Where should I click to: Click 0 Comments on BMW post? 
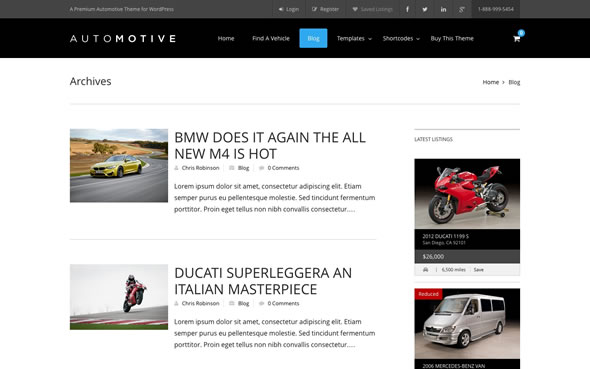tap(283, 168)
